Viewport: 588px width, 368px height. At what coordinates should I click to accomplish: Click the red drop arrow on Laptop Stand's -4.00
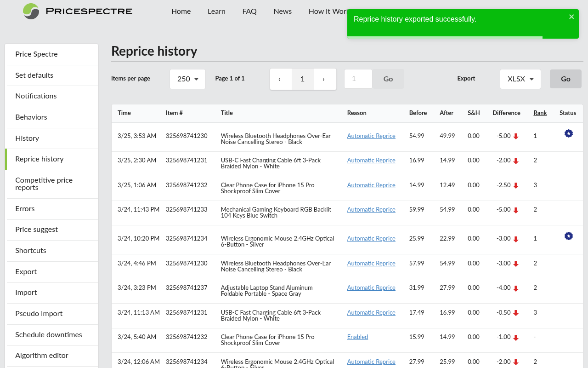516,287
